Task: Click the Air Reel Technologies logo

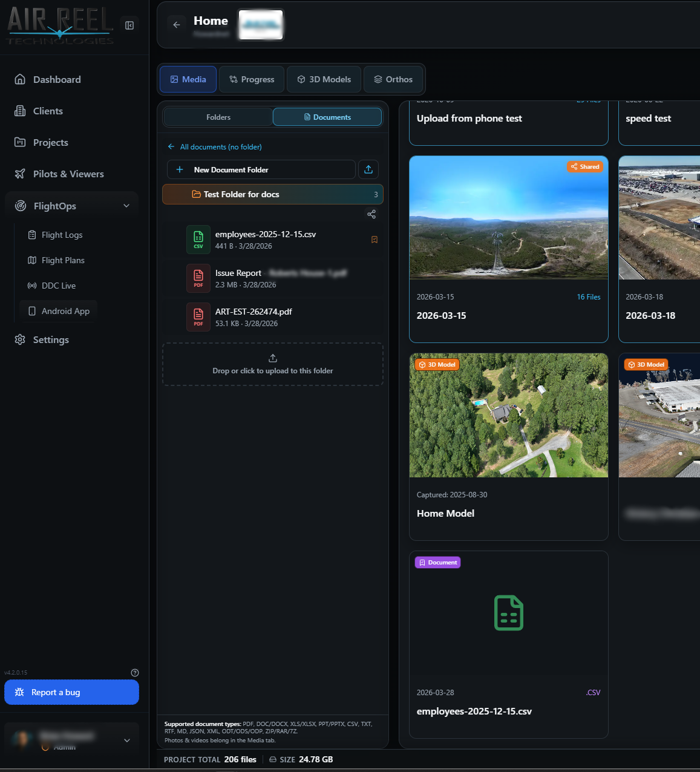Action: pos(60,25)
